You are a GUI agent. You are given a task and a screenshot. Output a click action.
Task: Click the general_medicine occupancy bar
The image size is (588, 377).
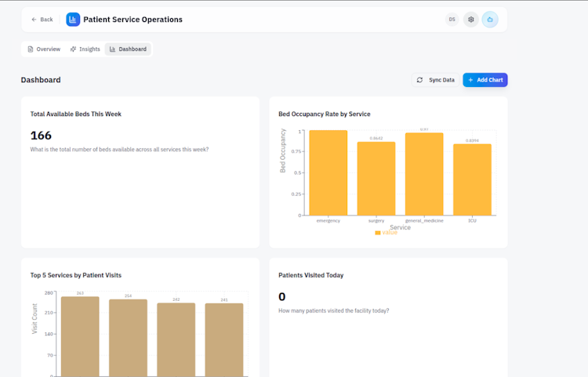coord(424,174)
